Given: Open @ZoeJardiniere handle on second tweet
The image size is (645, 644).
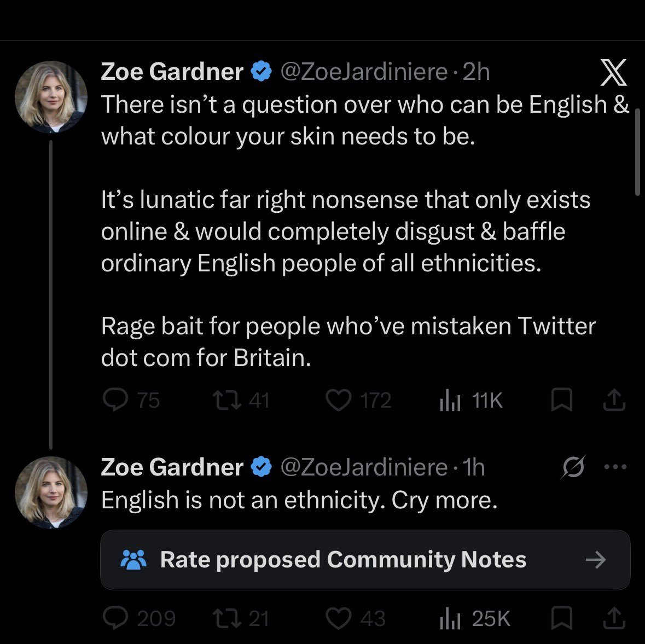Looking at the screenshot, I should tap(364, 467).
